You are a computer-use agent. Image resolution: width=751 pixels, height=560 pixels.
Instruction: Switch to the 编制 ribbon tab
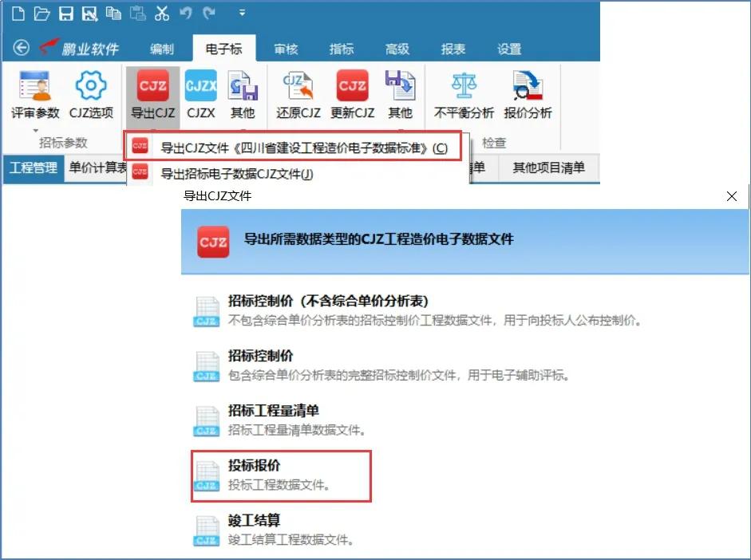tap(161, 49)
